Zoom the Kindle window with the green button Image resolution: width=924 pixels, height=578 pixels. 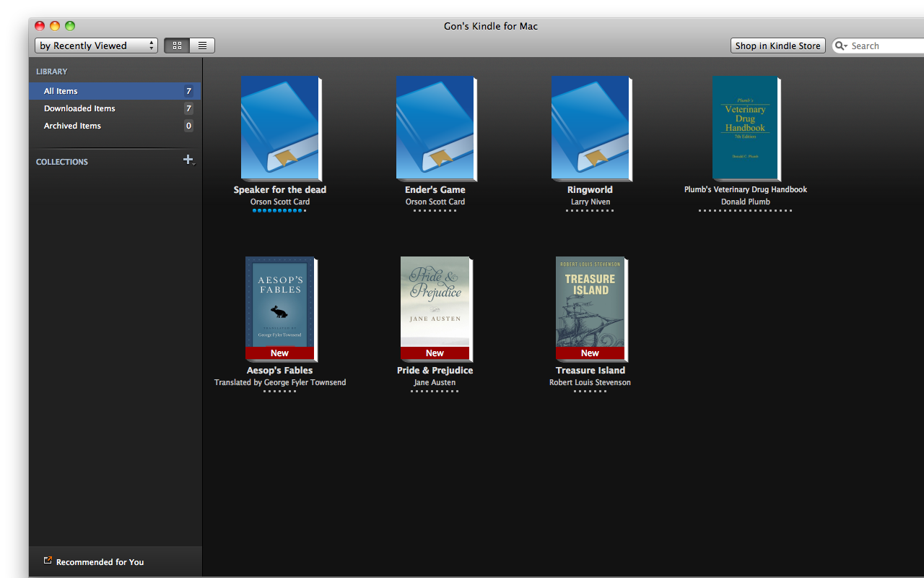(x=70, y=26)
